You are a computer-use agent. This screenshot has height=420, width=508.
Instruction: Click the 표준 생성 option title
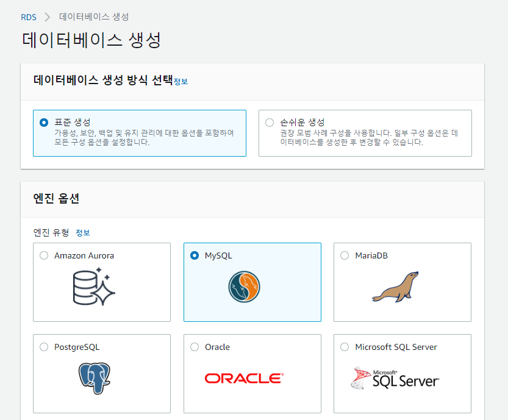pos(73,122)
